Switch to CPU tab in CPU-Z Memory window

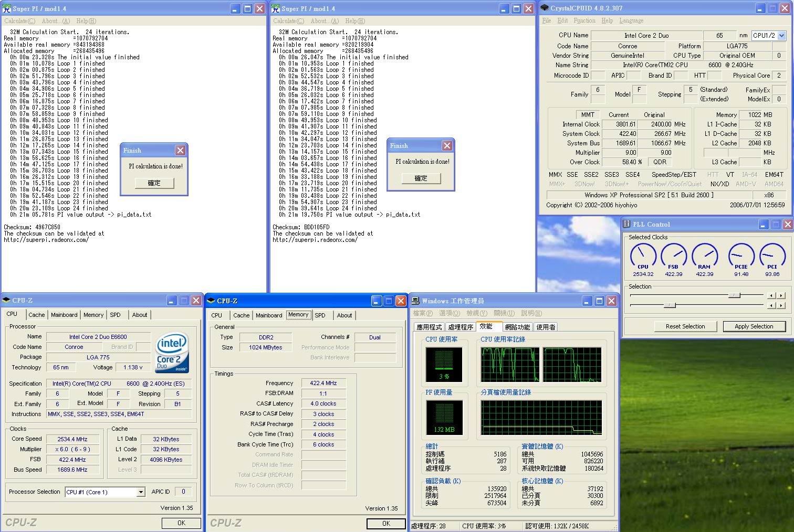(217, 315)
